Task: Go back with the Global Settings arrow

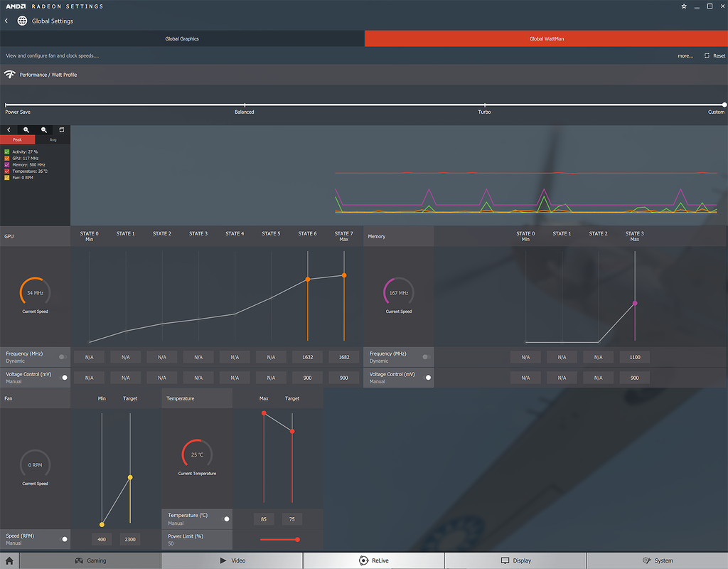Action: pos(6,21)
